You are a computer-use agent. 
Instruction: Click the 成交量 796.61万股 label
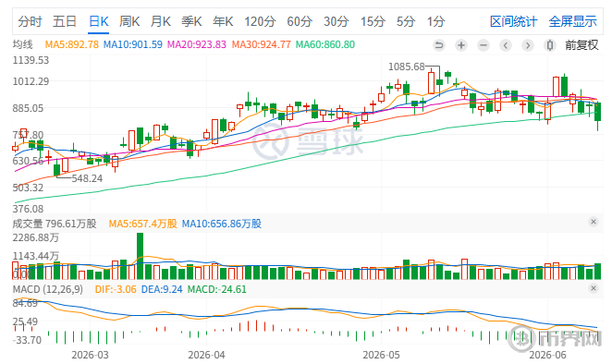point(55,224)
